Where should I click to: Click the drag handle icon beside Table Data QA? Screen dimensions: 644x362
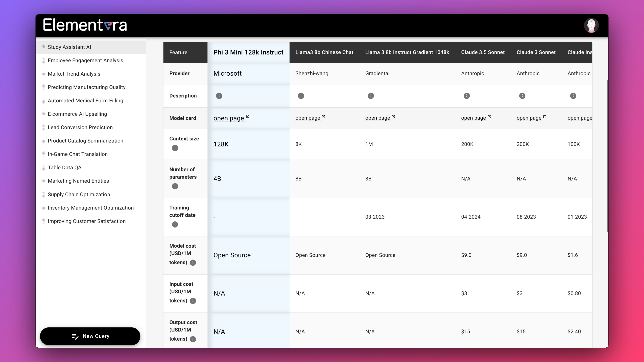pos(44,168)
